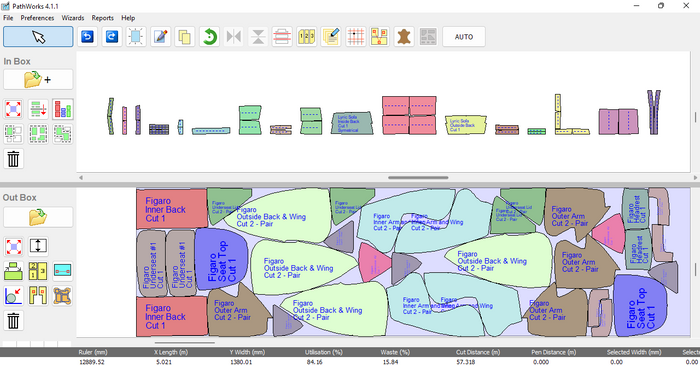Viewport: 700px width, 366px height.
Task: Click the red grid icon
Action: point(355,37)
